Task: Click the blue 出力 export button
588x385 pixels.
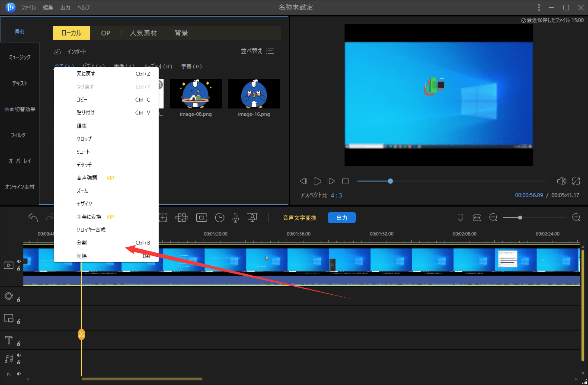Action: (x=342, y=218)
